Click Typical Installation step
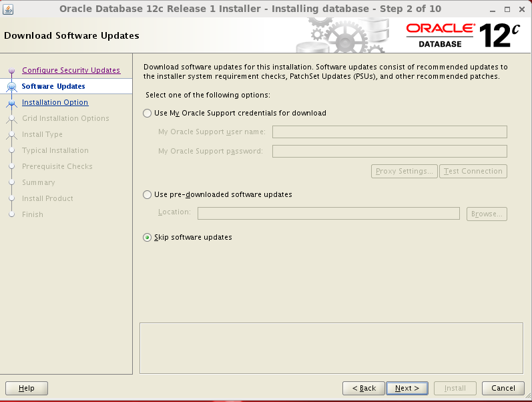 point(55,150)
